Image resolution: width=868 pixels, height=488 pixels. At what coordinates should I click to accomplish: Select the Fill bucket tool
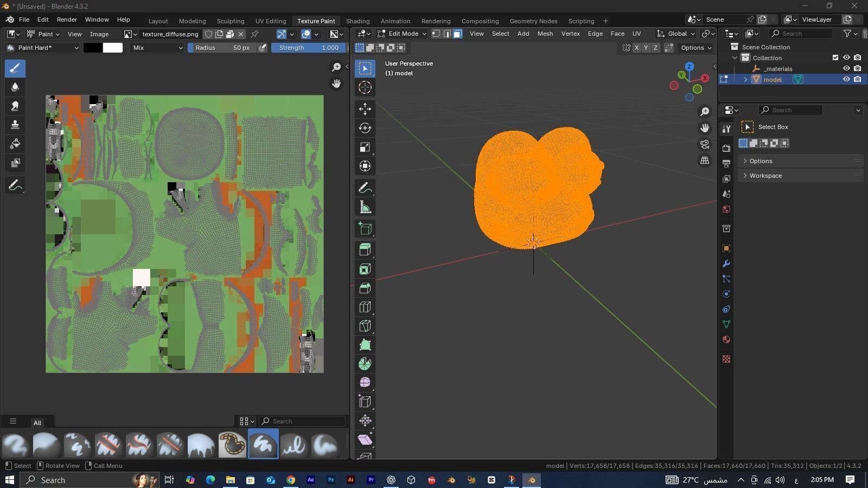click(x=15, y=144)
